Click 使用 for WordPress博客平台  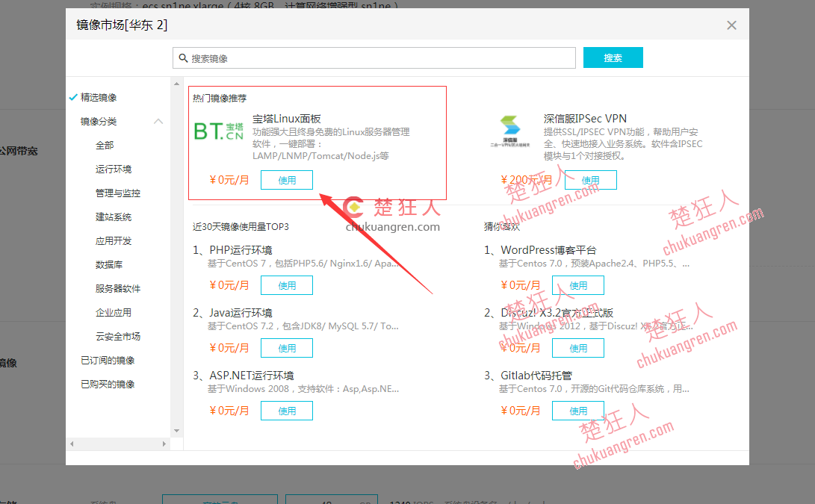click(578, 285)
